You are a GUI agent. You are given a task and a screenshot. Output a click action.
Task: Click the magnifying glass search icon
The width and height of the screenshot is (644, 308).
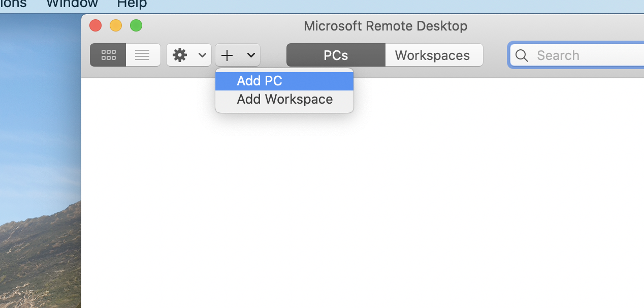pyautogui.click(x=522, y=55)
